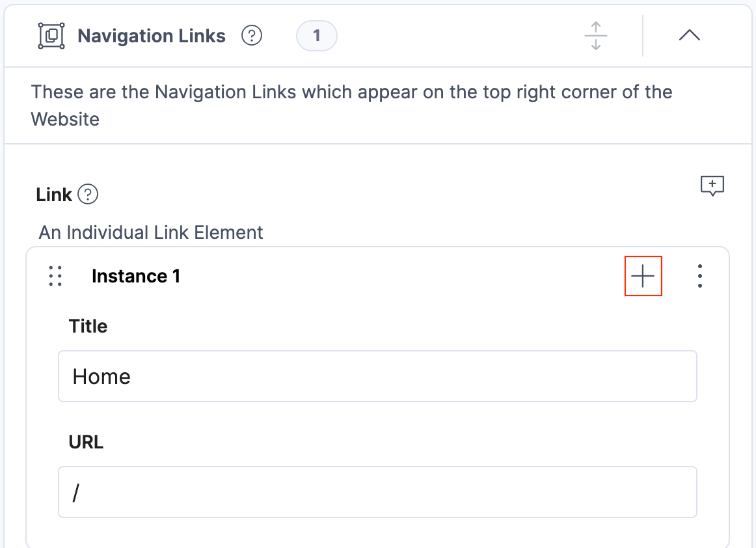This screenshot has height=548, width=756.
Task: Open help tooltip beside Navigation Links
Action: [252, 36]
